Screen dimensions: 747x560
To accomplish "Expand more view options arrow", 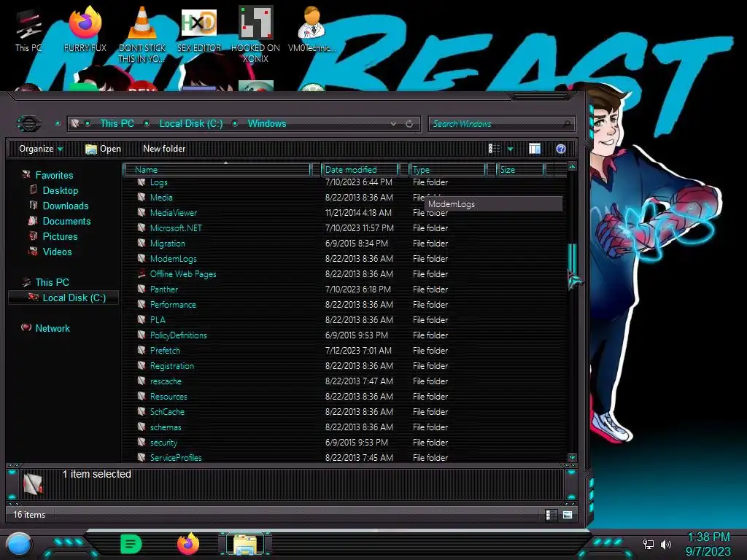I will [x=510, y=149].
